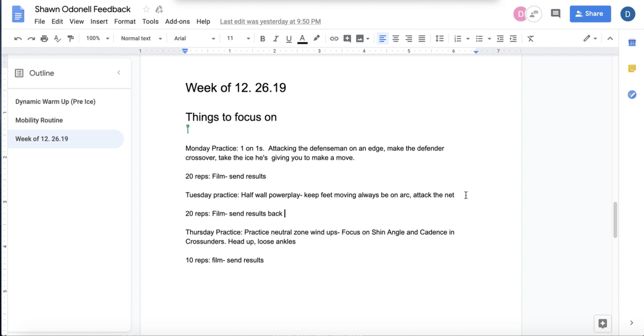The image size is (644, 336).
Task: Click the blue Share button
Action: click(x=590, y=14)
